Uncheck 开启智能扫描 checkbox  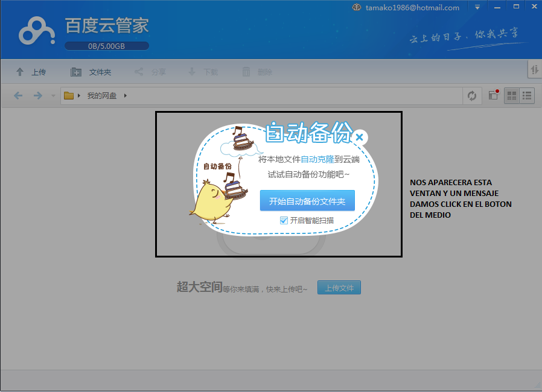tap(284, 220)
